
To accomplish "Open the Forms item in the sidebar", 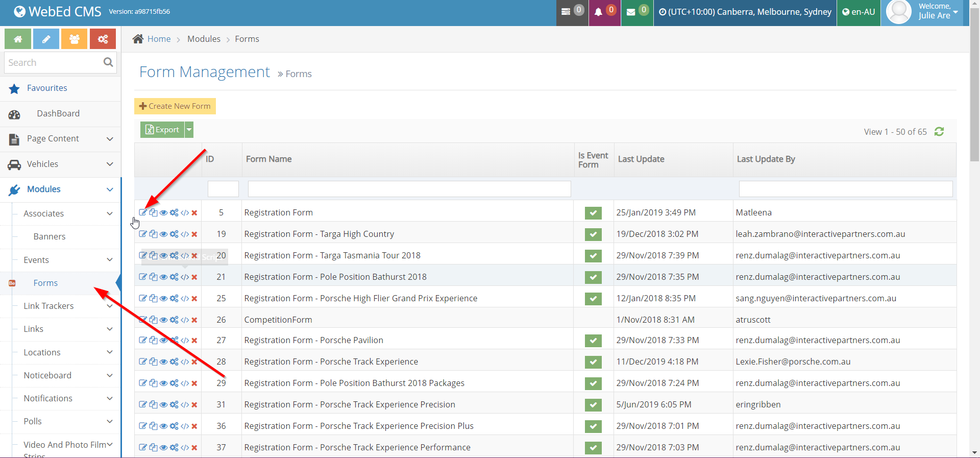I will click(x=45, y=283).
